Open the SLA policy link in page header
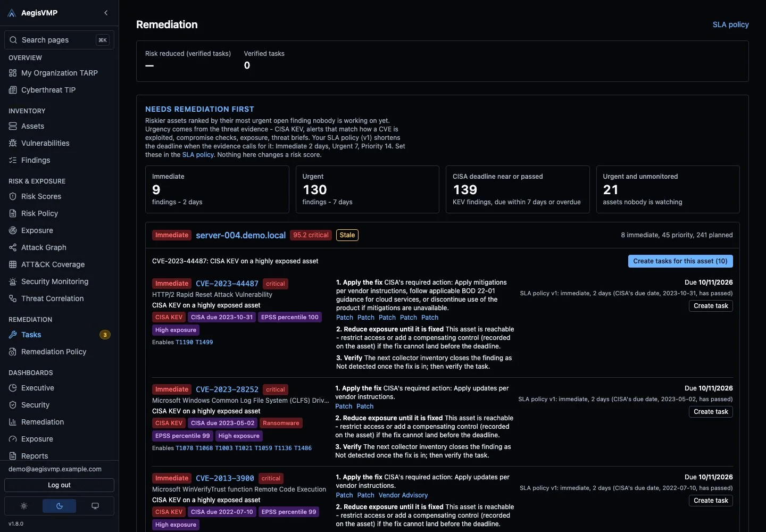 [x=731, y=24]
